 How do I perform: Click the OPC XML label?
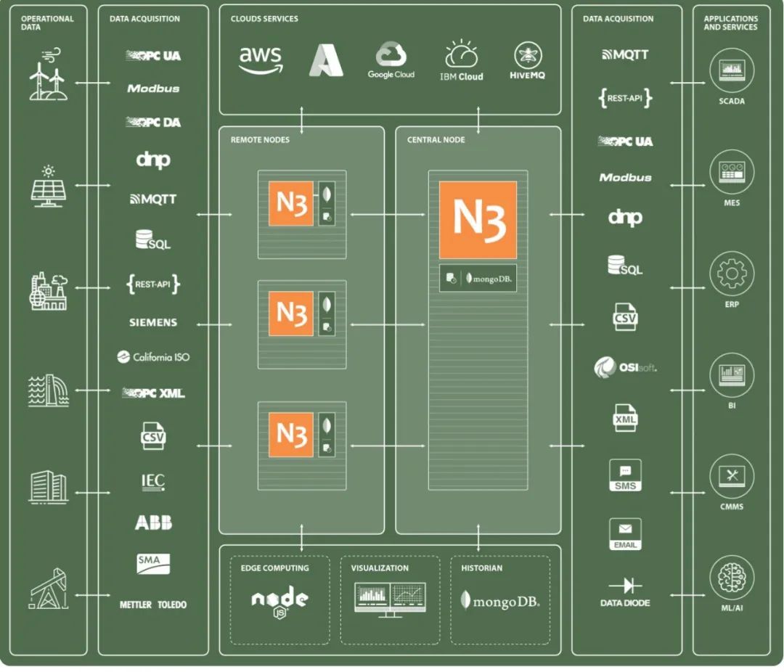pyautogui.click(x=153, y=393)
